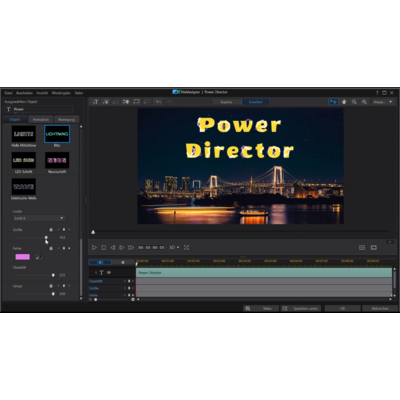This screenshot has height=400, width=400.
Task: Stop playback with the square button
Action: pyautogui.click(x=104, y=247)
